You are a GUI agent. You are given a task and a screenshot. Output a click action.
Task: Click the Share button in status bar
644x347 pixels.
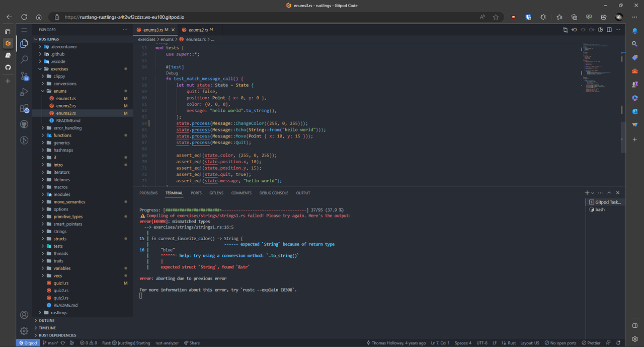pos(192,343)
